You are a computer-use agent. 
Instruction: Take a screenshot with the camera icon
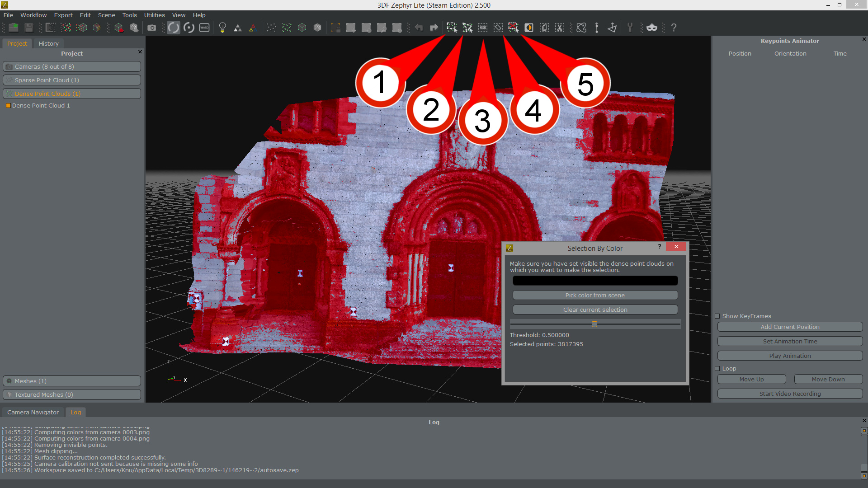(x=152, y=28)
